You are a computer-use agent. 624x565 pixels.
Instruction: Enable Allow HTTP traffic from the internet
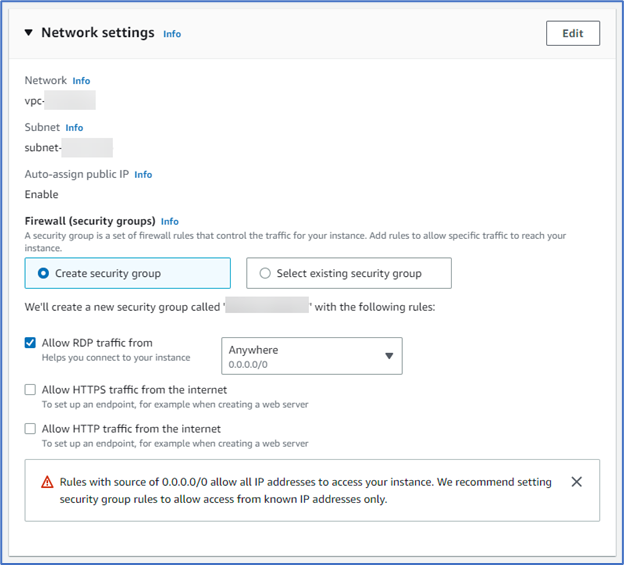point(30,429)
